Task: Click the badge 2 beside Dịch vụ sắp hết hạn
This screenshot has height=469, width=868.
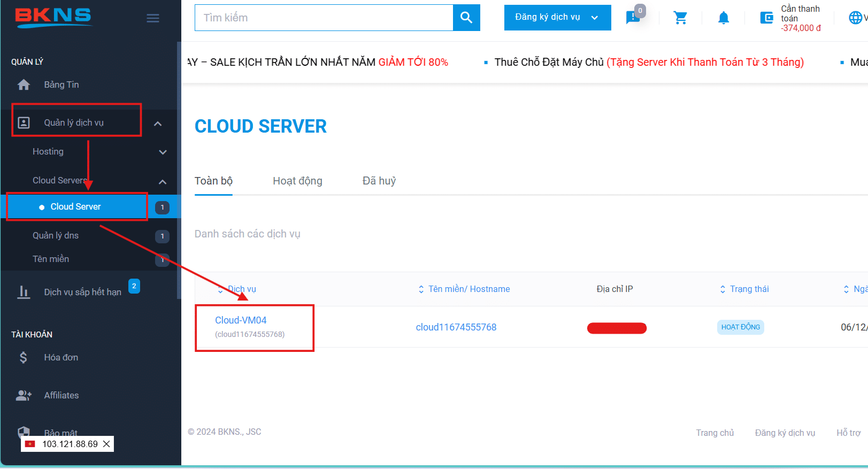Action: 134,286
